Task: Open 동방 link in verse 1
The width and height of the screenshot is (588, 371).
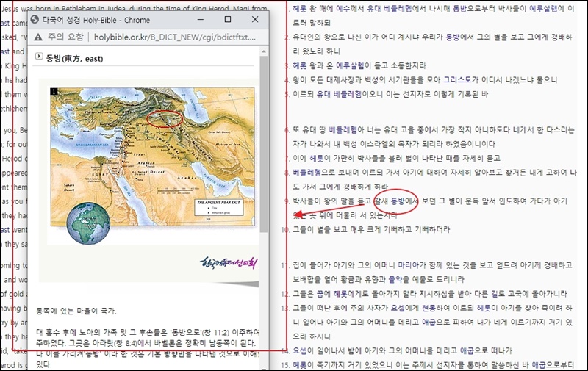Action: (x=460, y=9)
